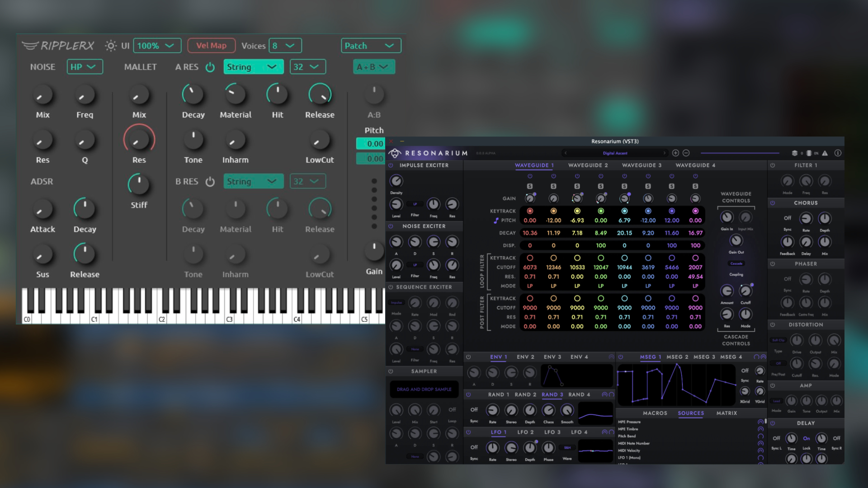The height and width of the screenshot is (488, 868).
Task: Click the Vel Map button
Action: tap(211, 46)
